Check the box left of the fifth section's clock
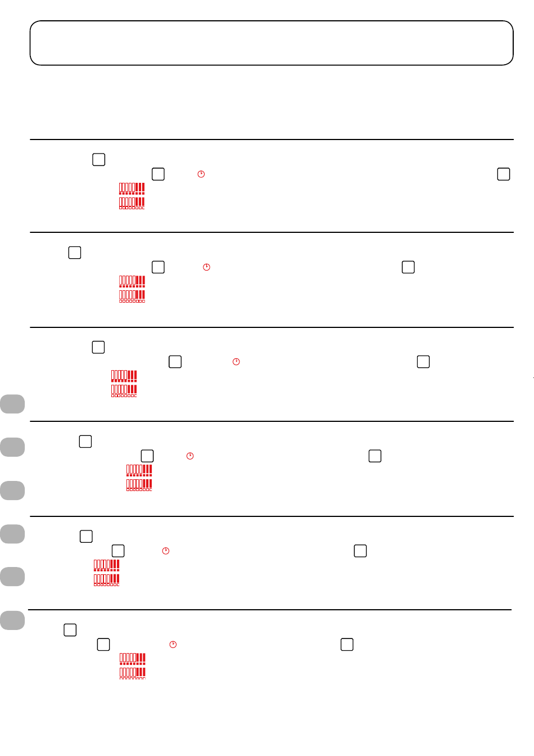534x756 pixels. [118, 551]
